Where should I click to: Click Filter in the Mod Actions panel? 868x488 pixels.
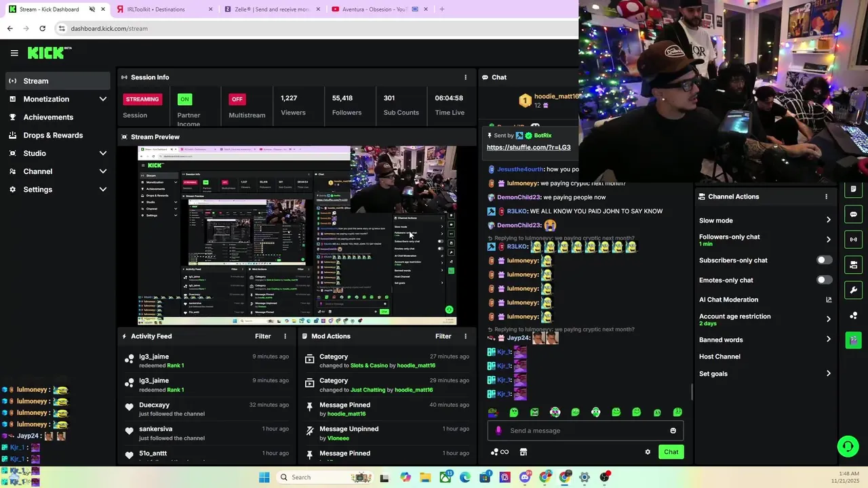coord(443,336)
